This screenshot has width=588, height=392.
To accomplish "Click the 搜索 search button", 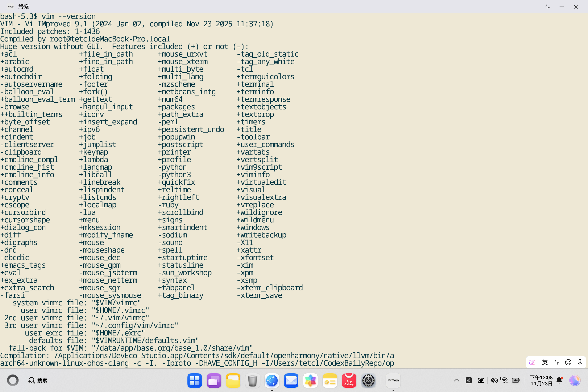I will [x=38, y=381].
